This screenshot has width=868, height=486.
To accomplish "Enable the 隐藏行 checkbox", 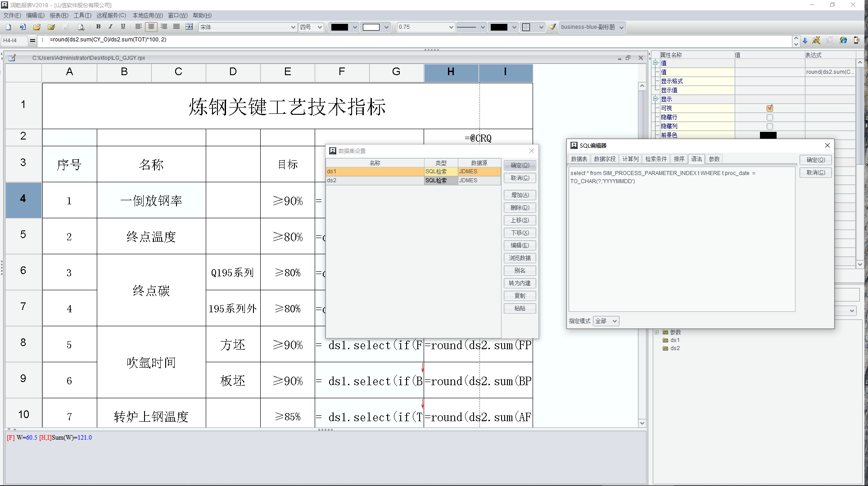I will (x=770, y=117).
